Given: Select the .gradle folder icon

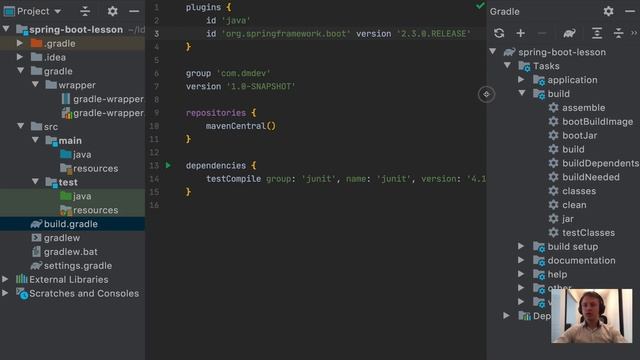Looking at the screenshot, I should pos(36,43).
